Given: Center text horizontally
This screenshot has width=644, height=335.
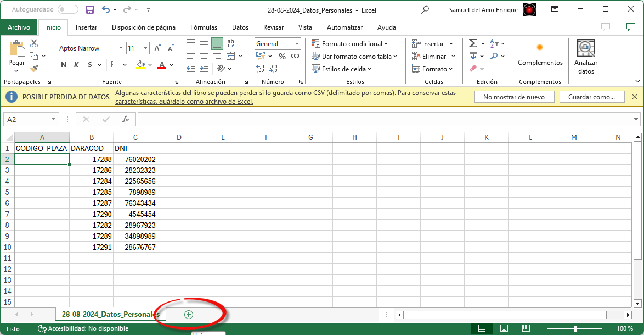Looking at the screenshot, I should coord(204,56).
